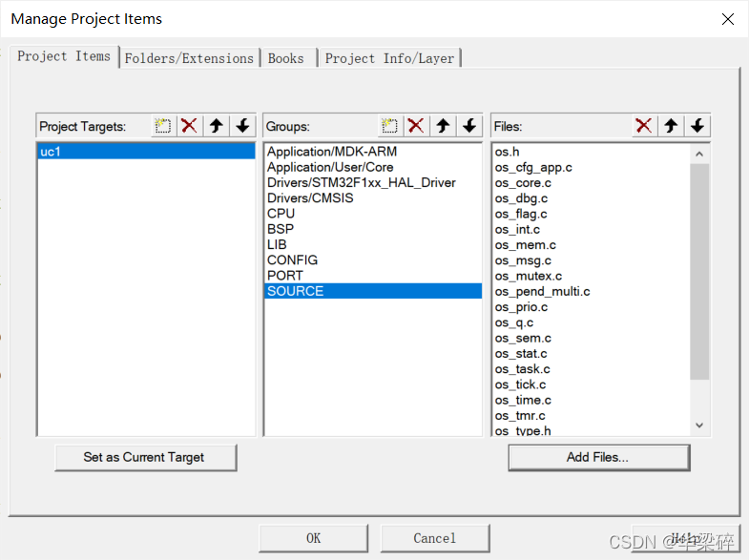Click the Add Files... button
Screen dimensions: 749x560
pos(599,457)
